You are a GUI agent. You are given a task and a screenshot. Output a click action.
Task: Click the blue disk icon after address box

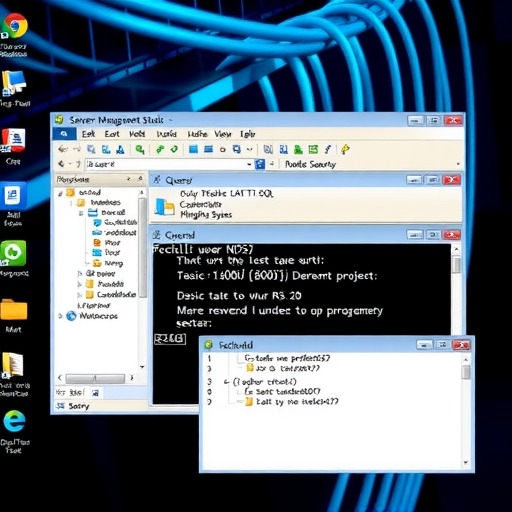[260, 164]
